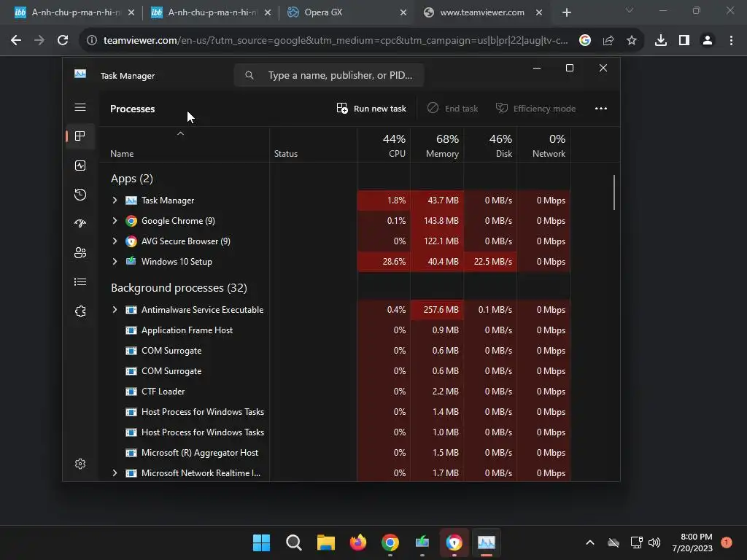The image size is (747, 560).
Task: Reload the browser page
Action: point(63,41)
